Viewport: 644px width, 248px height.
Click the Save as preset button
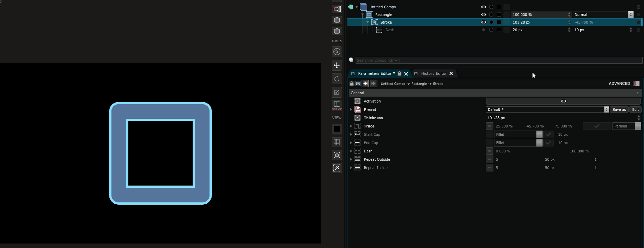619,109
